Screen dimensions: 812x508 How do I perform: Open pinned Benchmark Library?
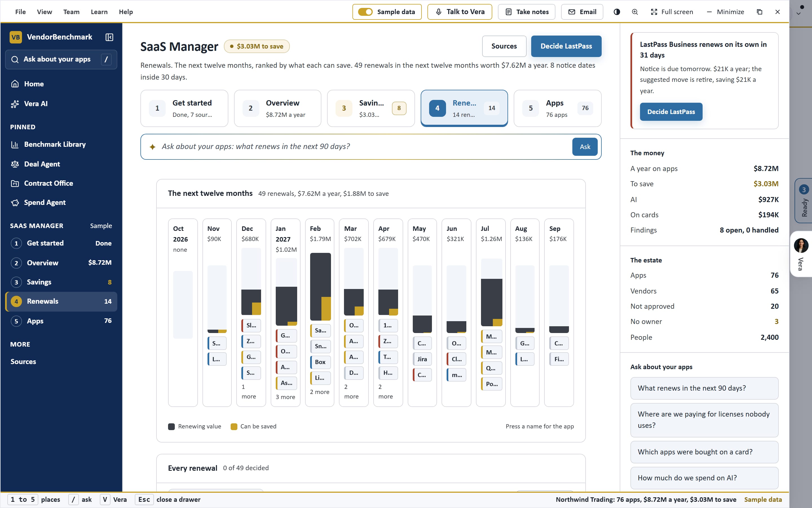[x=61, y=144]
